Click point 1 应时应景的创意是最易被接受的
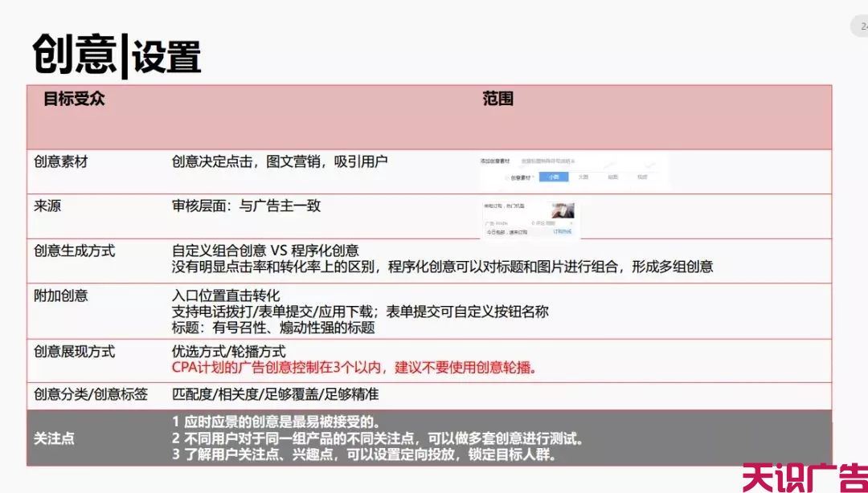The width and height of the screenshot is (868, 493). (x=276, y=422)
